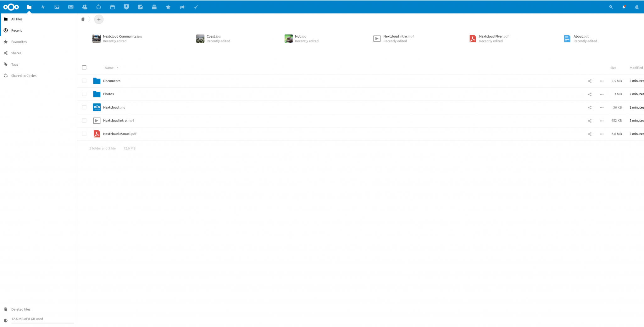Open the user account menu icon

[637, 7]
